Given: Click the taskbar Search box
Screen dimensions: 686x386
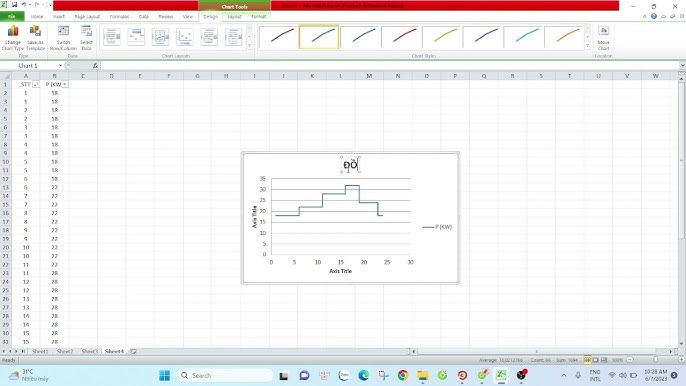Looking at the screenshot, I should pos(225,375).
